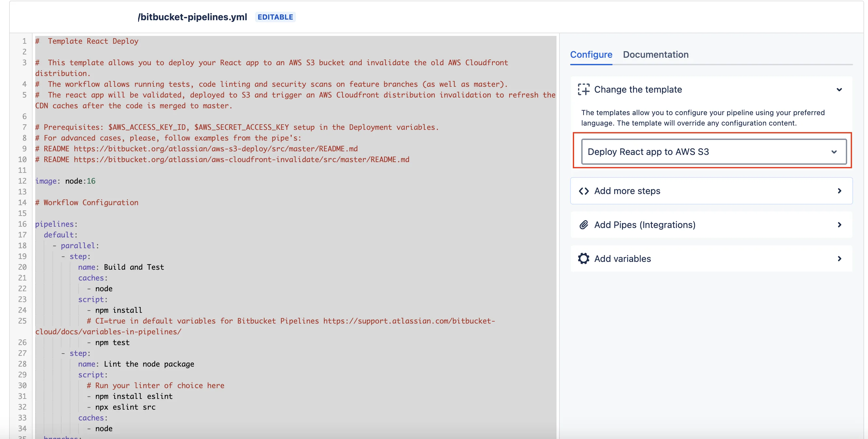Click the '# Template React Deploy' comment
Image resolution: width=868 pixels, height=439 pixels.
pos(87,41)
